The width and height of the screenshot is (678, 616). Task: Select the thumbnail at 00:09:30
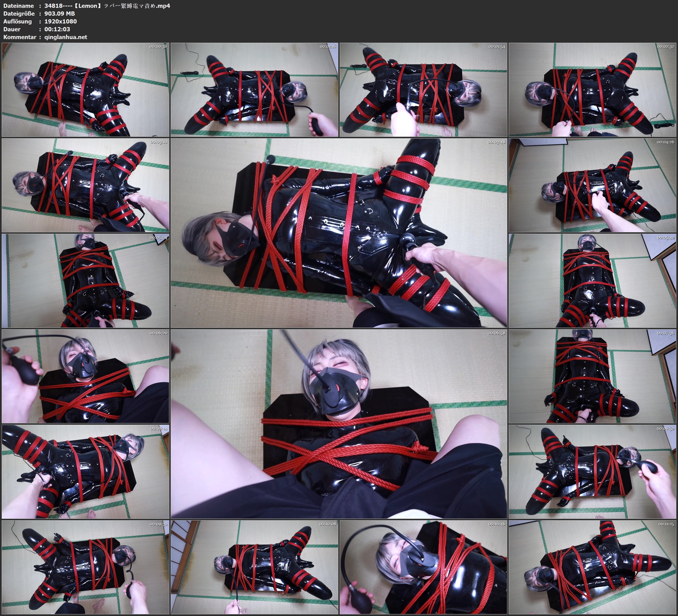point(85,567)
